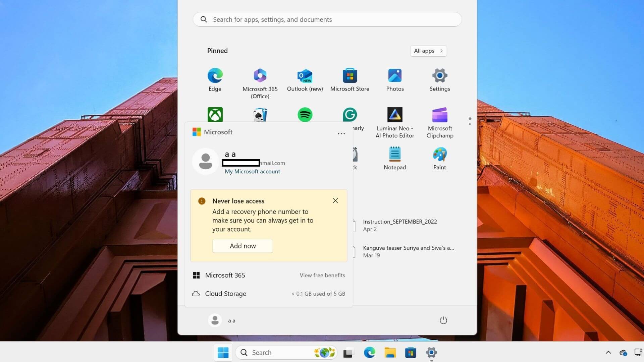
Task: Show hidden system tray icons
Action: click(x=608, y=352)
